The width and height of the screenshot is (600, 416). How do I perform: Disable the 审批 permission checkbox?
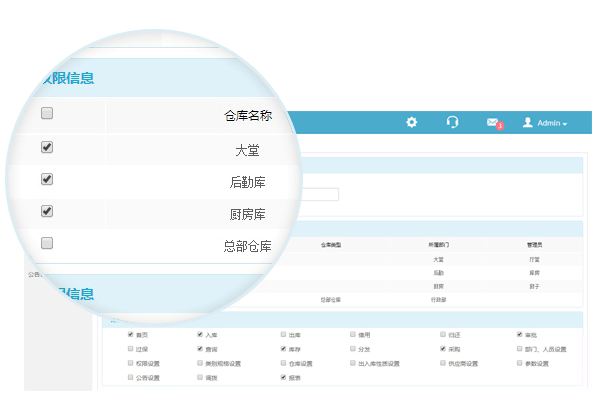(x=519, y=334)
